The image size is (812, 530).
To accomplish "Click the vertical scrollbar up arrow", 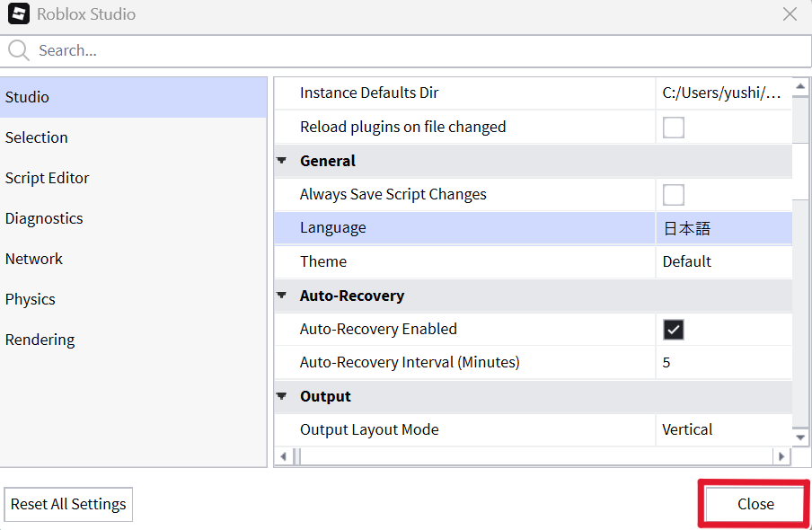I will (800, 86).
